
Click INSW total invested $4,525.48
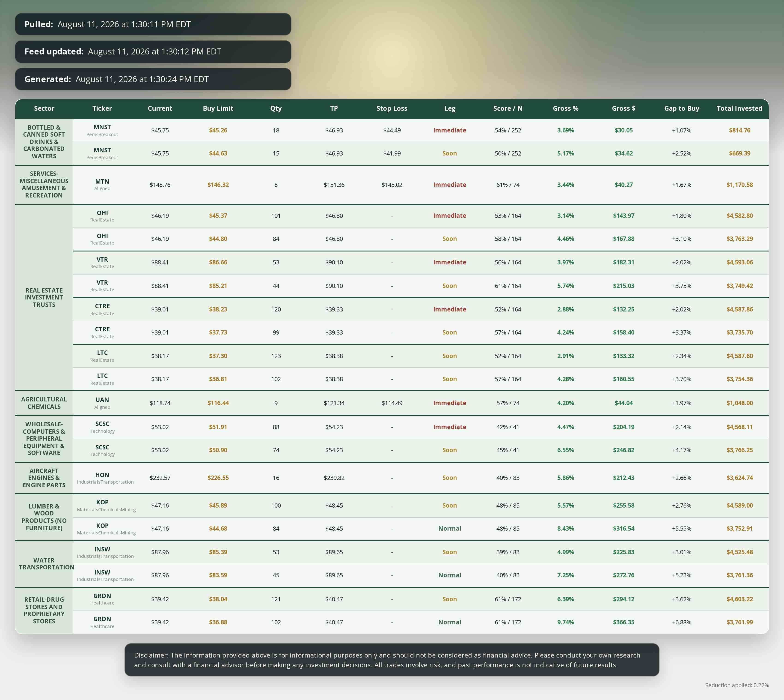click(x=739, y=552)
